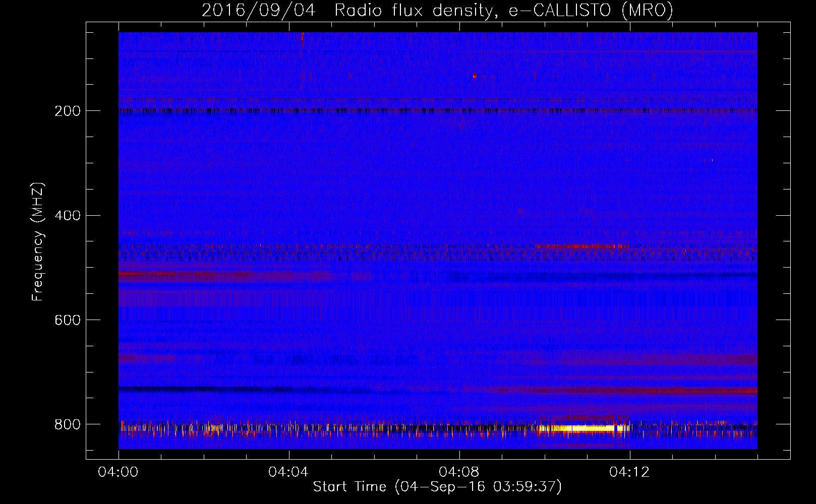Click the '04:04' time axis label
816x504 pixels.
(288, 472)
